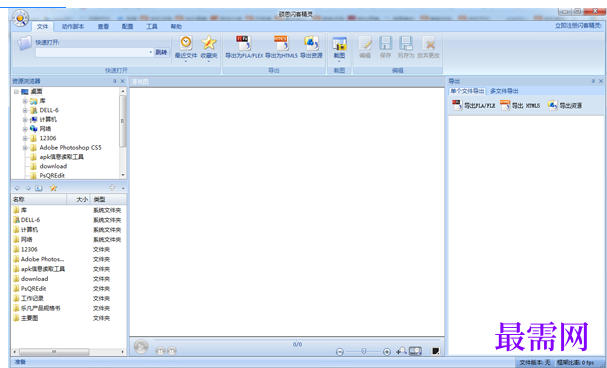Click the quick-open path input field
Image resolution: width=607 pixels, height=368 pixels.
(x=91, y=52)
